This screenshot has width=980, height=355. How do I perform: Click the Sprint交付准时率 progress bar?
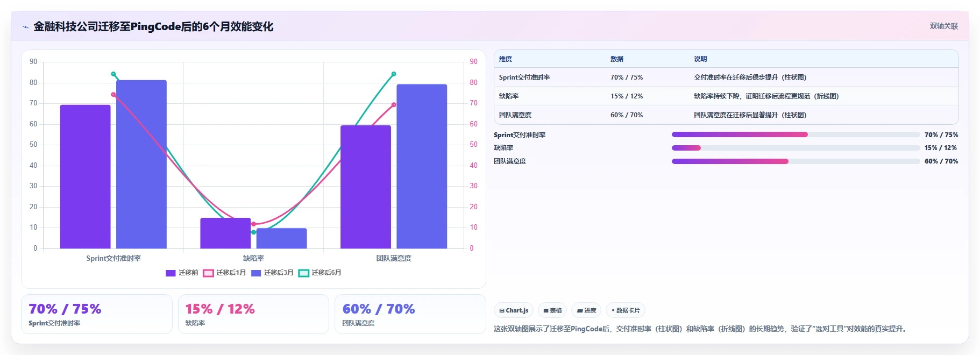coord(796,134)
